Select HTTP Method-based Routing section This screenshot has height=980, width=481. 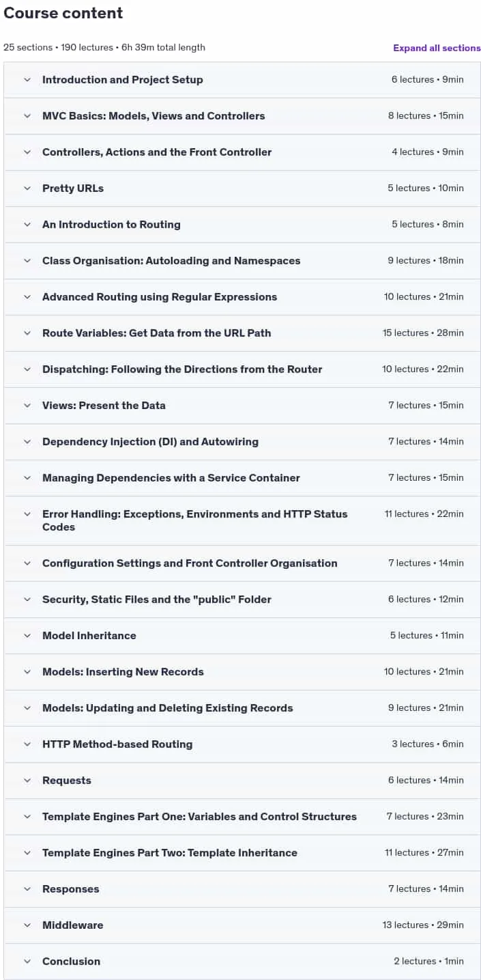(117, 744)
